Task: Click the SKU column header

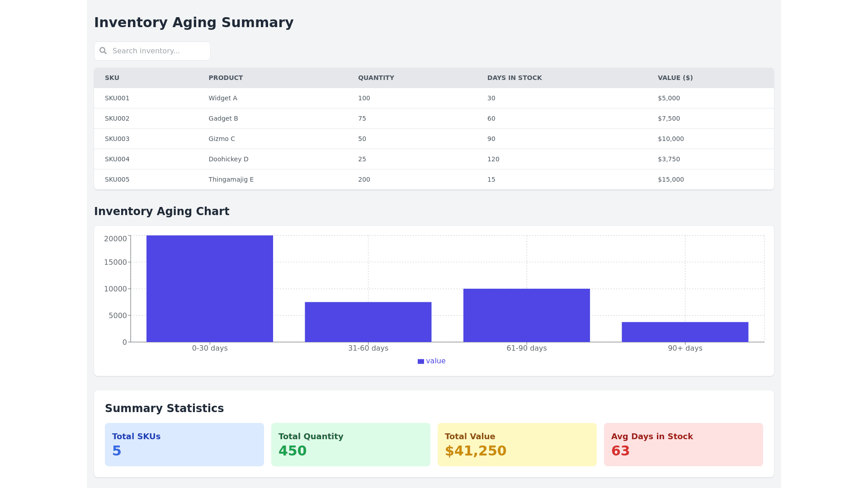Action: tap(112, 78)
